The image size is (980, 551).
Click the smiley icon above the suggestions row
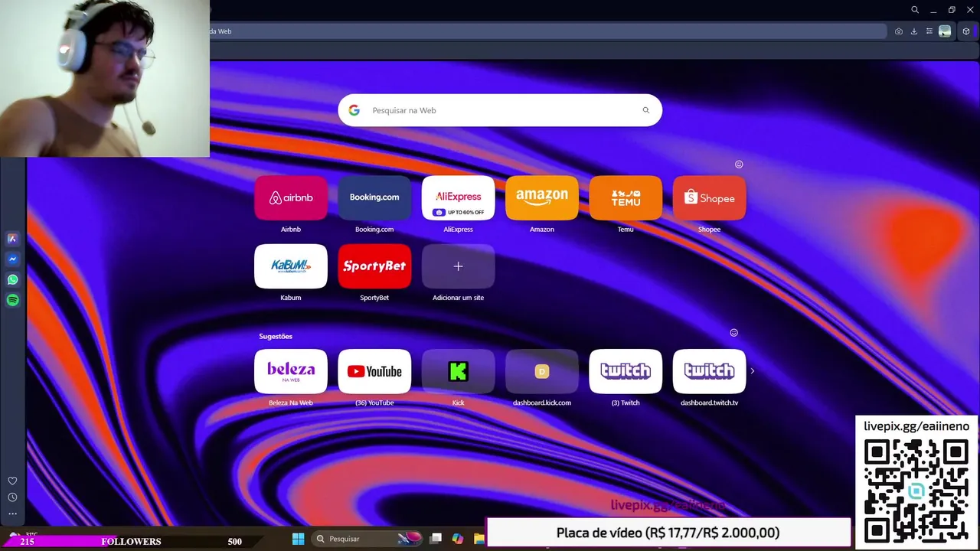(733, 332)
